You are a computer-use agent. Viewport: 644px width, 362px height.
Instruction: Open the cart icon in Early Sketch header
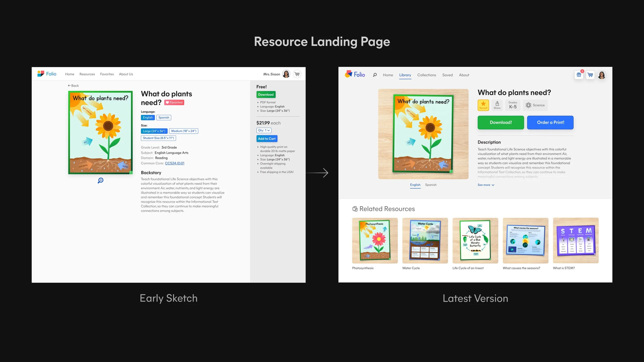click(x=297, y=74)
